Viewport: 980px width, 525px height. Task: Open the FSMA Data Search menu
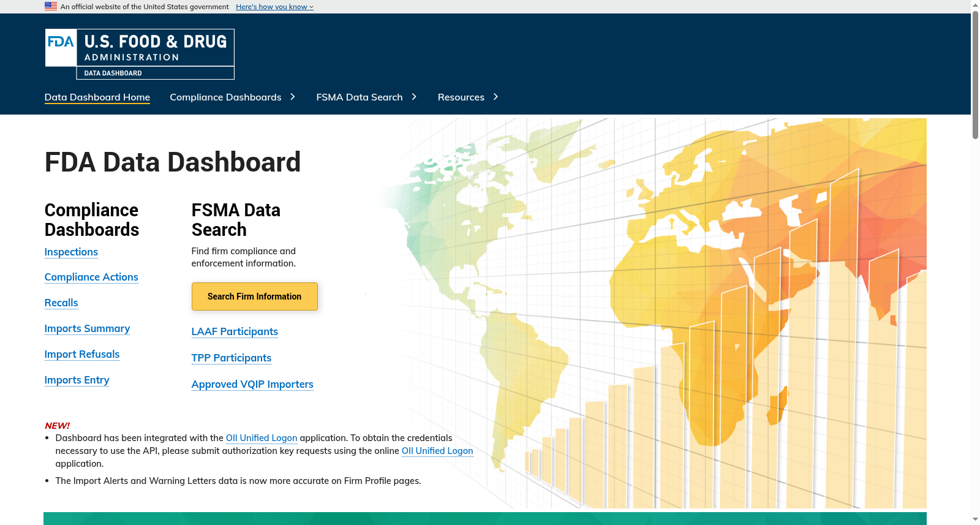pyautogui.click(x=360, y=97)
